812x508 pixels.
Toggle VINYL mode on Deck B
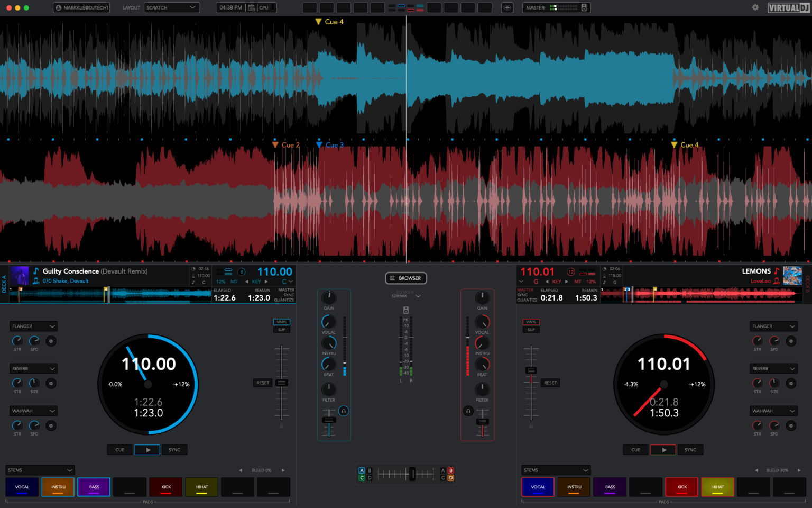(531, 322)
